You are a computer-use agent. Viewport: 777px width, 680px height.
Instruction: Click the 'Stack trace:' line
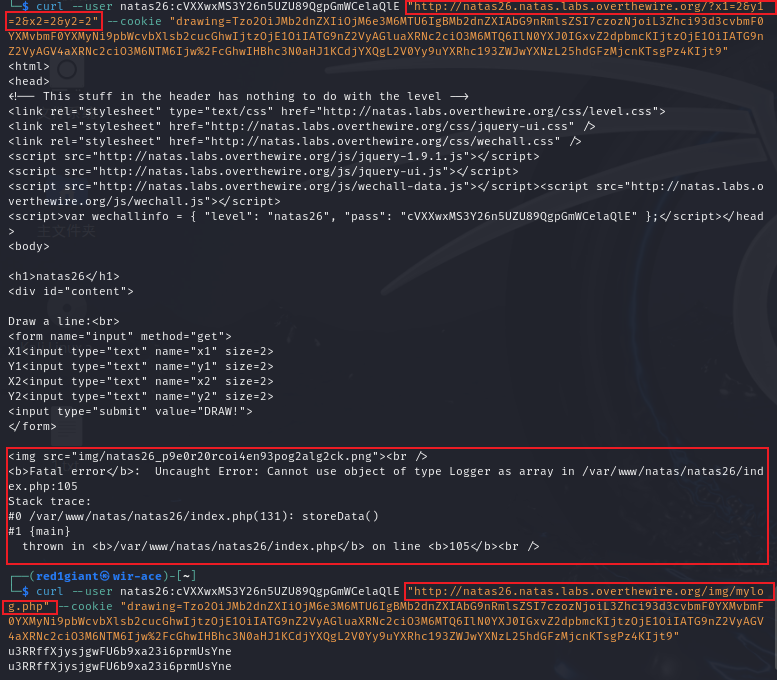pos(50,501)
